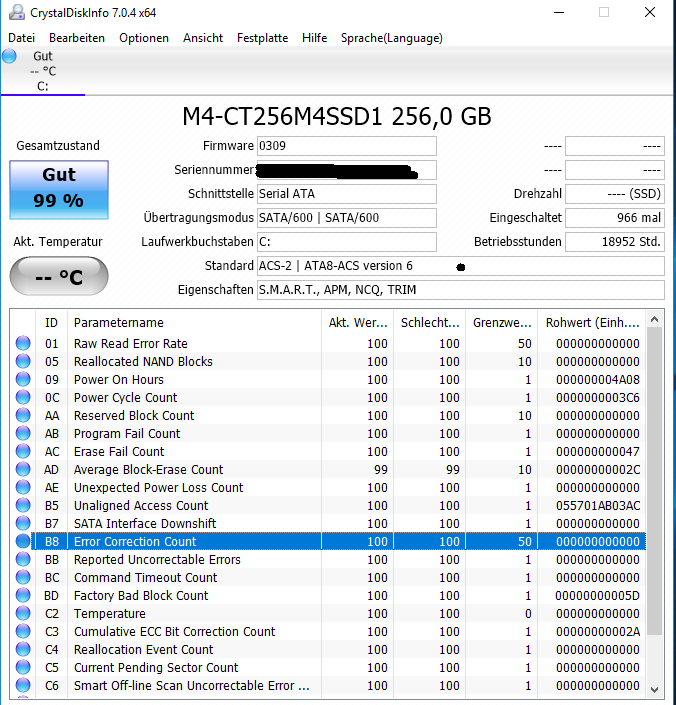676x705 pixels.
Task: Select raw value 00000000005D
Action: (x=597, y=595)
